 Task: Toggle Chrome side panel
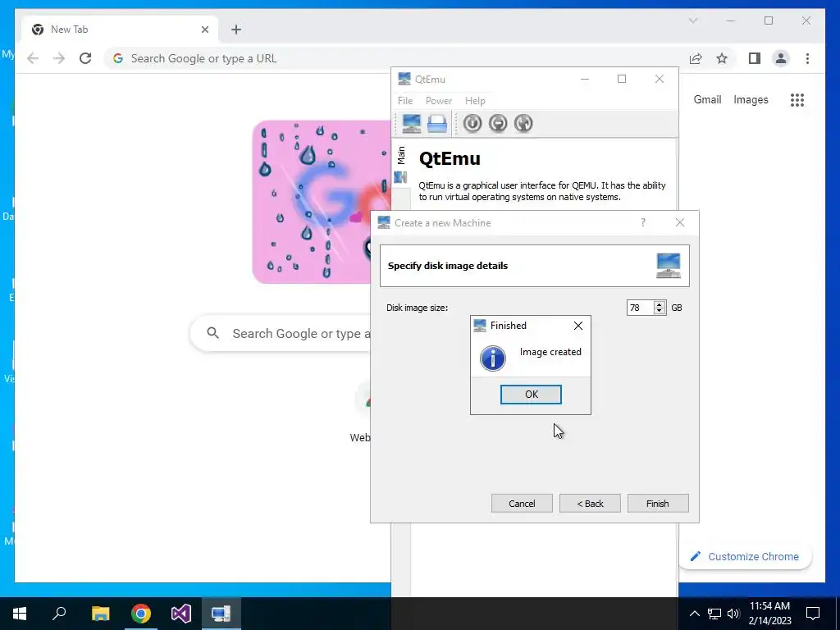(755, 58)
